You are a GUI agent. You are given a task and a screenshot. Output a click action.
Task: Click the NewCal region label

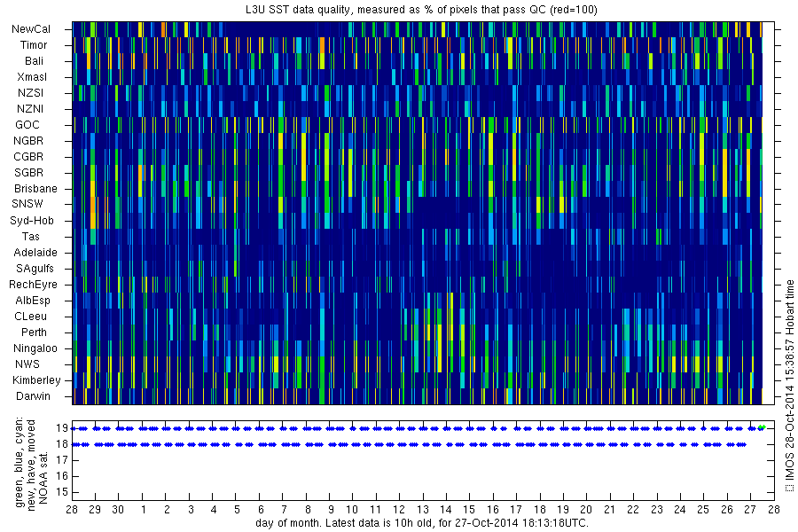[31, 29]
